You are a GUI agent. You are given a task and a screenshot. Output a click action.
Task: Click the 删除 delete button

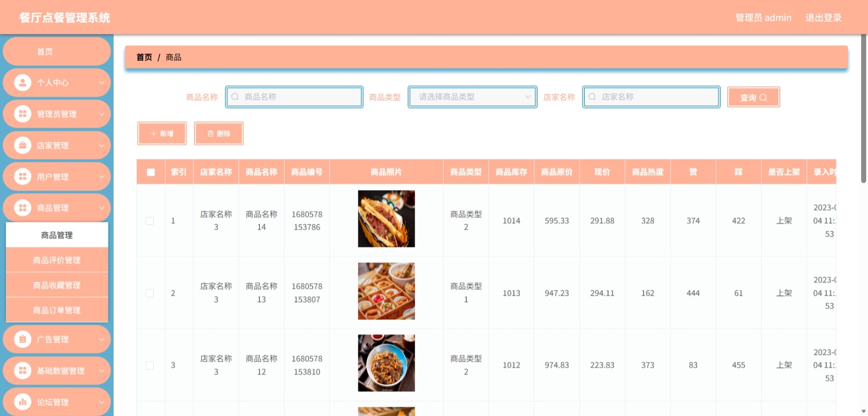219,134
